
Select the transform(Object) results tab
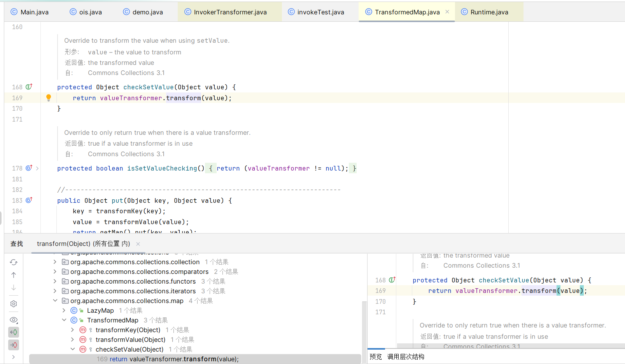pos(83,244)
